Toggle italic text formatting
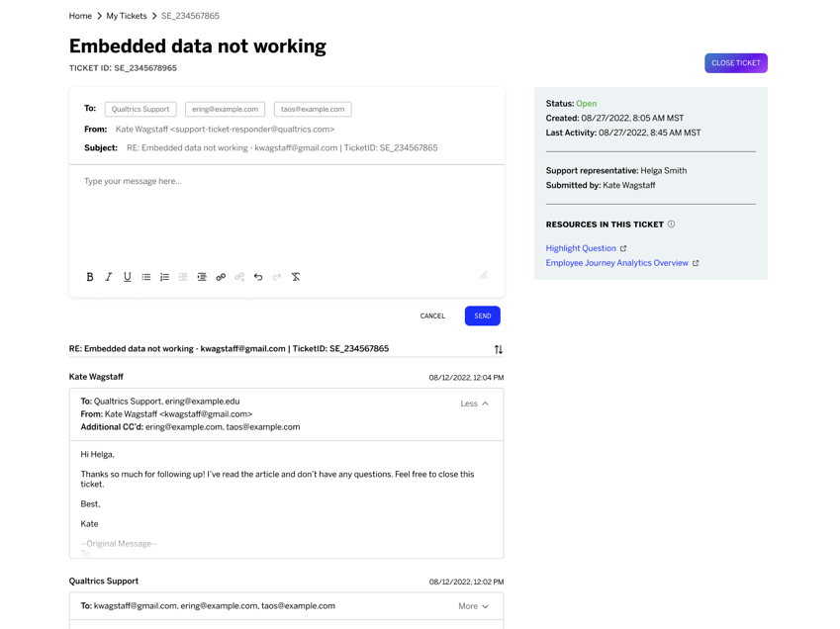 tap(108, 277)
